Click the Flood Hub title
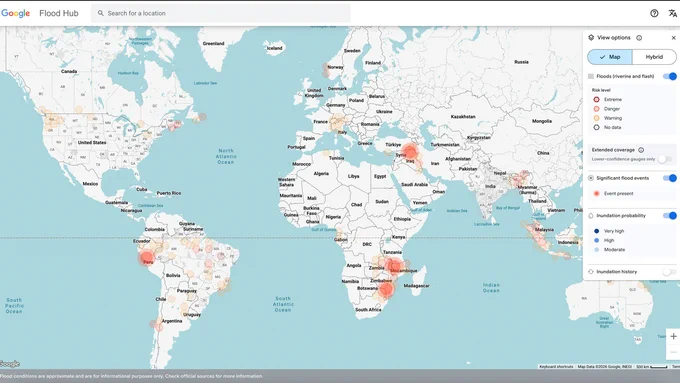Screen dimensions: 680x383 pos(59,13)
